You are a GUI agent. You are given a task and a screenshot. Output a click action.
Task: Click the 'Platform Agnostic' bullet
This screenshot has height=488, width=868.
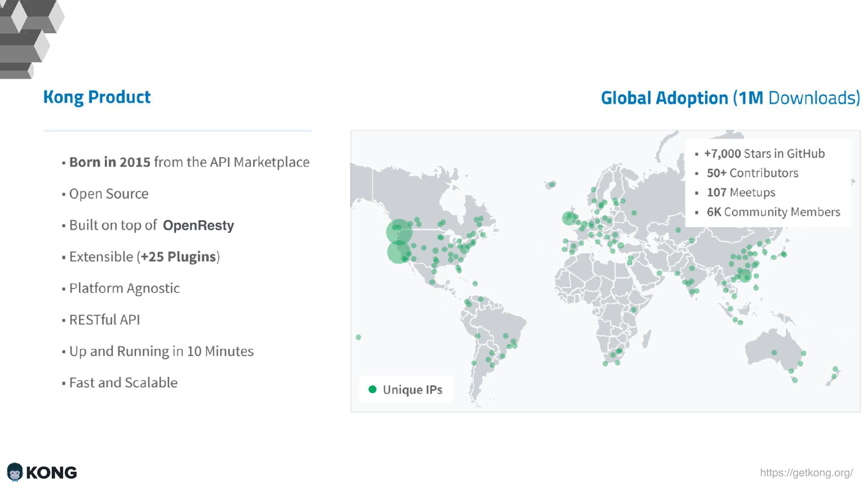click(x=125, y=288)
